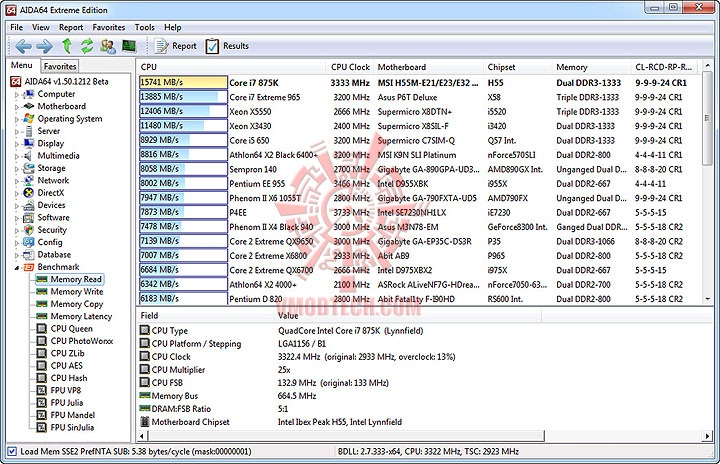Click the details pane horizontal scrollbar
Image resolution: width=720 pixels, height=464 pixels.
[x=345, y=436]
